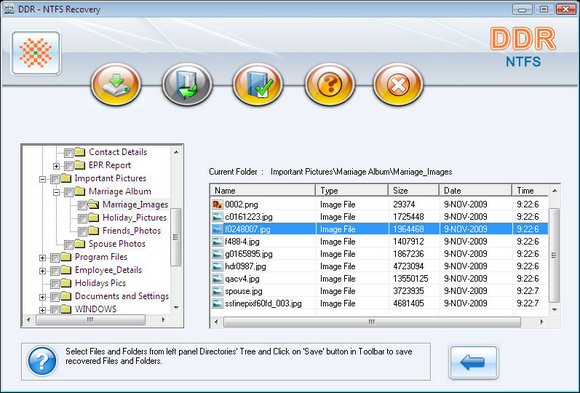580x393 pixels.
Task: Click the 0002.png file icon
Action: [218, 204]
